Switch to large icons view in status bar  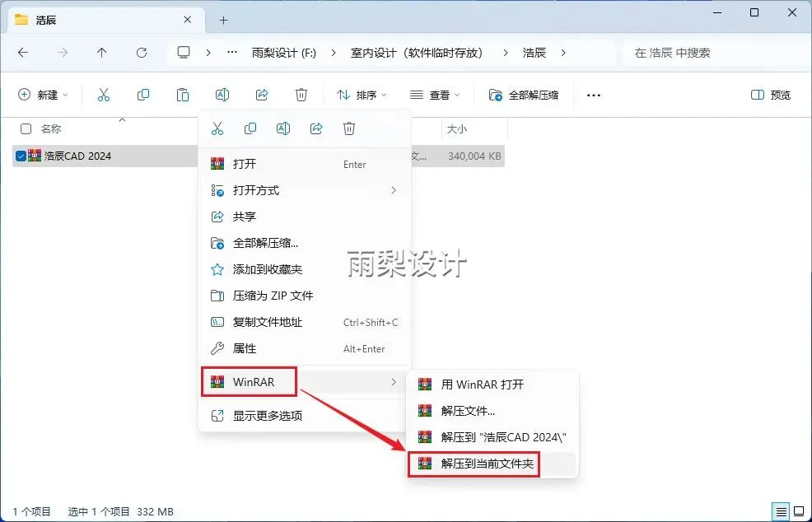799,511
